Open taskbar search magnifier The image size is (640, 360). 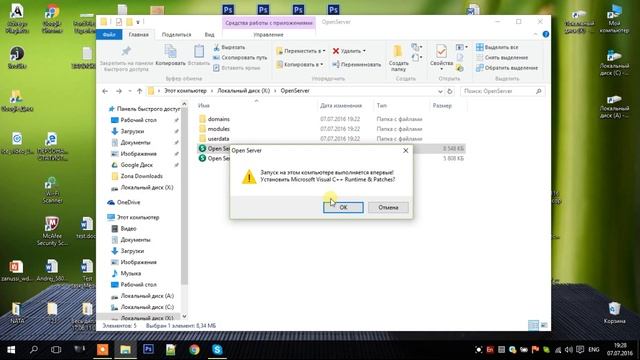(x=34, y=350)
